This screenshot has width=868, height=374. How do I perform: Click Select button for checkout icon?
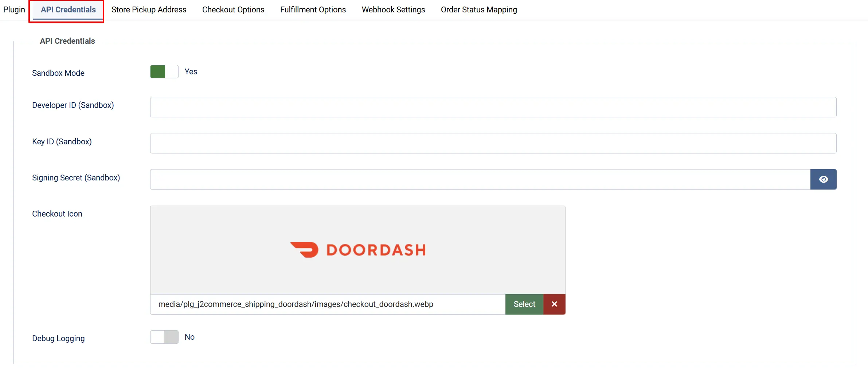(524, 304)
